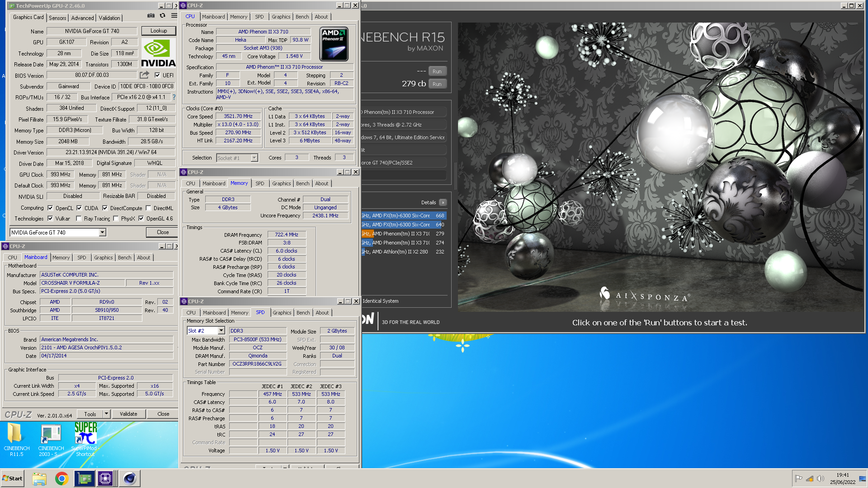868x488 pixels.
Task: Click the GPU-Z BIOS Version field
Action: 92,75
